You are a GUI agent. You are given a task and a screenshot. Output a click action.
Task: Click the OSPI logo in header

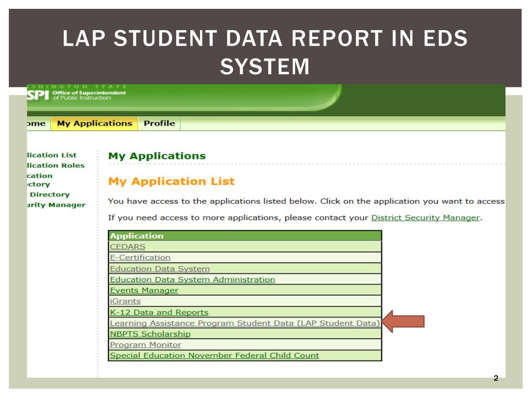[x=76, y=95]
